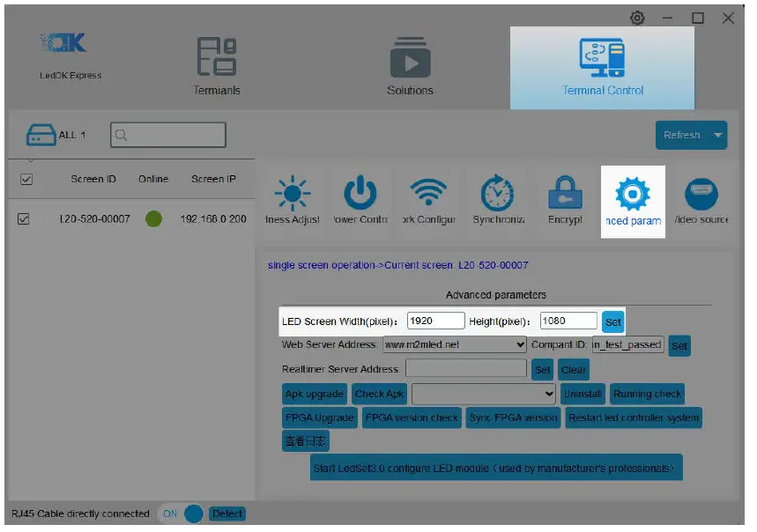
Task: Select the L20-520-00007 screen ID cell
Action: click(x=94, y=219)
